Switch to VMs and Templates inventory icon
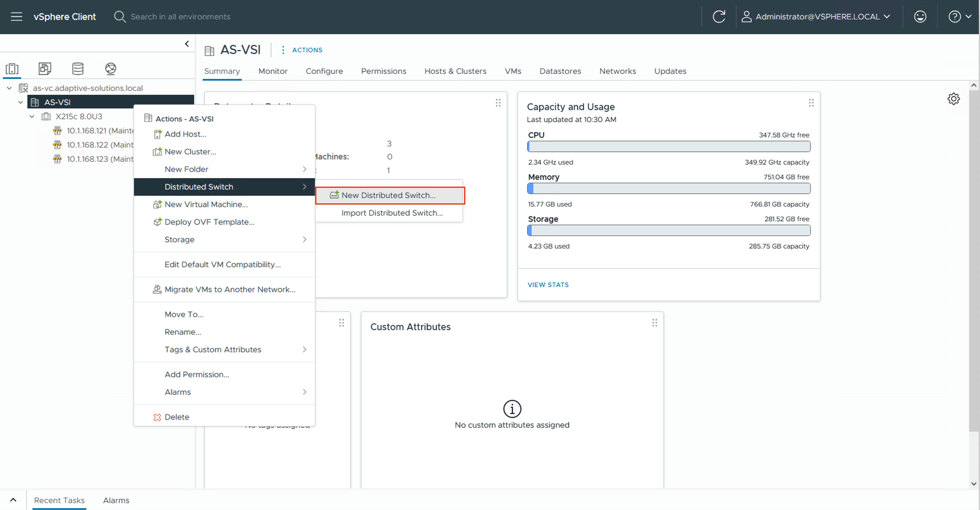 [x=45, y=69]
